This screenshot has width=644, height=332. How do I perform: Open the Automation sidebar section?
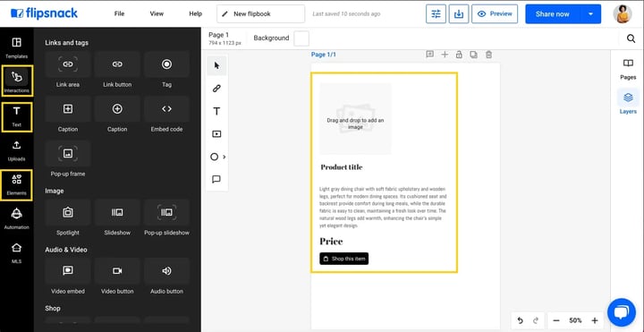tap(16, 219)
